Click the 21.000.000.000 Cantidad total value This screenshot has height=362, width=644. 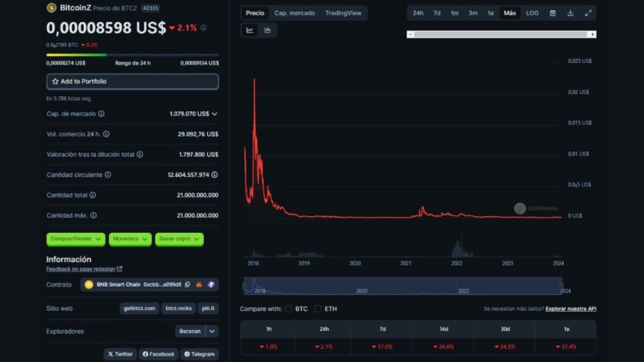(198, 195)
